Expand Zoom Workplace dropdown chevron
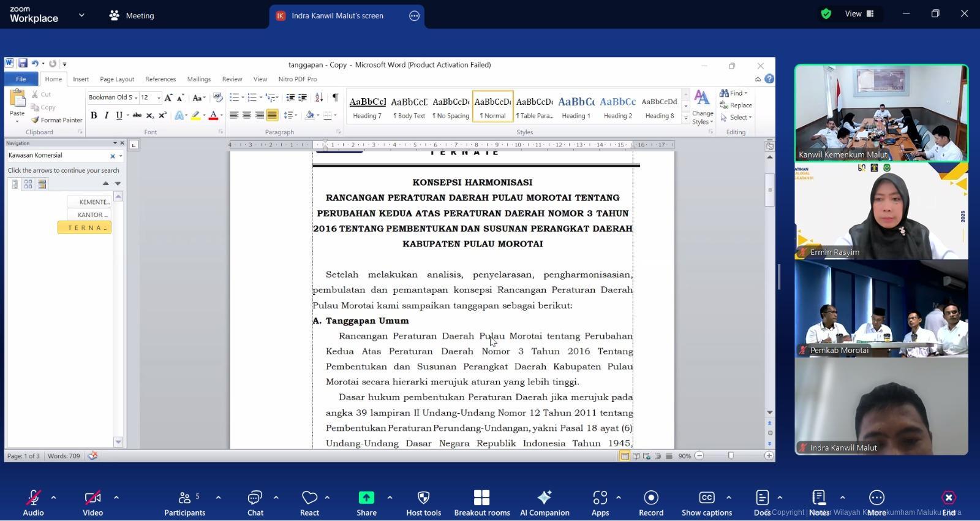The height and width of the screenshot is (521, 980). pyautogui.click(x=81, y=15)
